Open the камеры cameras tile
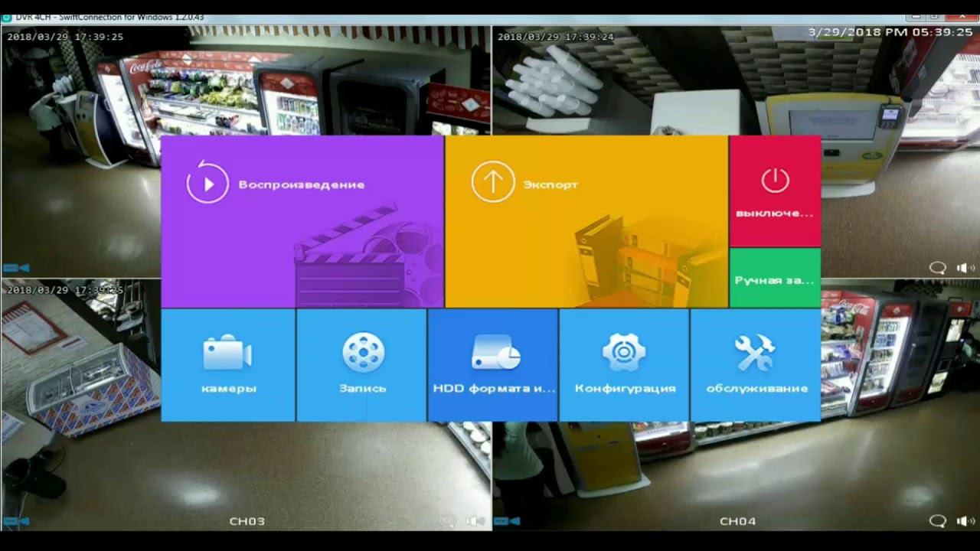Viewport: 980px width, 551px height. 228,365
